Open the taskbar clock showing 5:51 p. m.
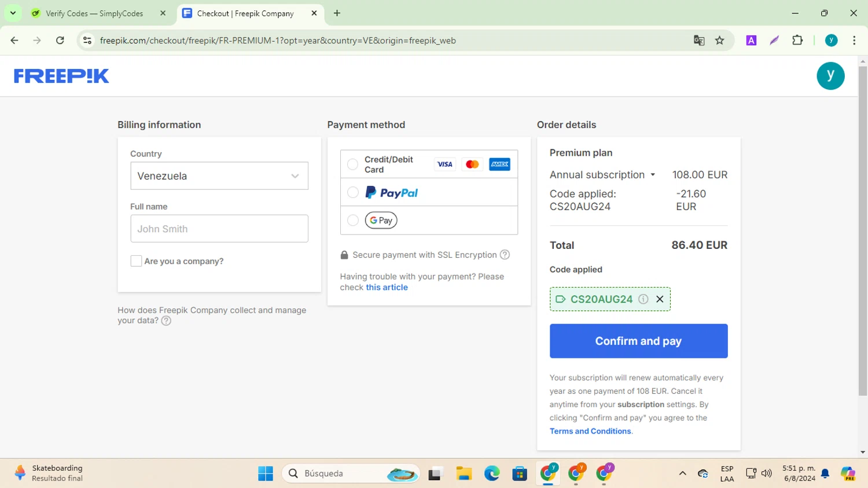Screen dimensions: 868x488 (x=799, y=473)
